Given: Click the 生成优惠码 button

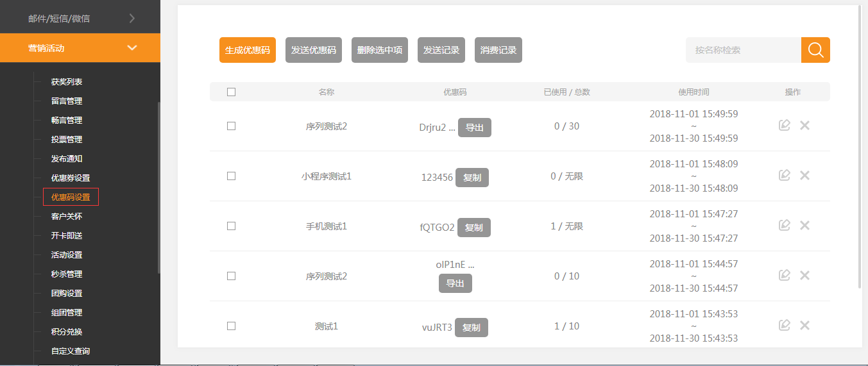Looking at the screenshot, I should tap(248, 50).
